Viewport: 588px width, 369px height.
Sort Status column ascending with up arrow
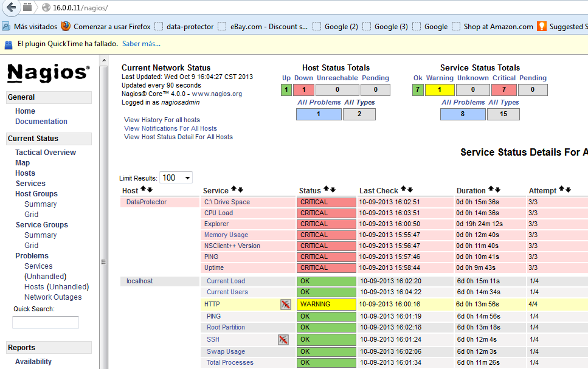326,190
